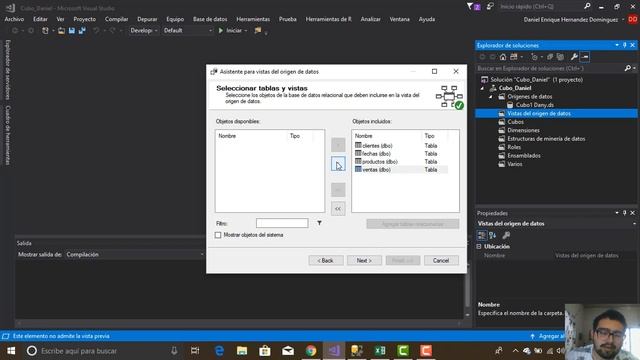Select fechas (dbo) in Objetos incluidos
640x360 pixels.
coord(373,154)
